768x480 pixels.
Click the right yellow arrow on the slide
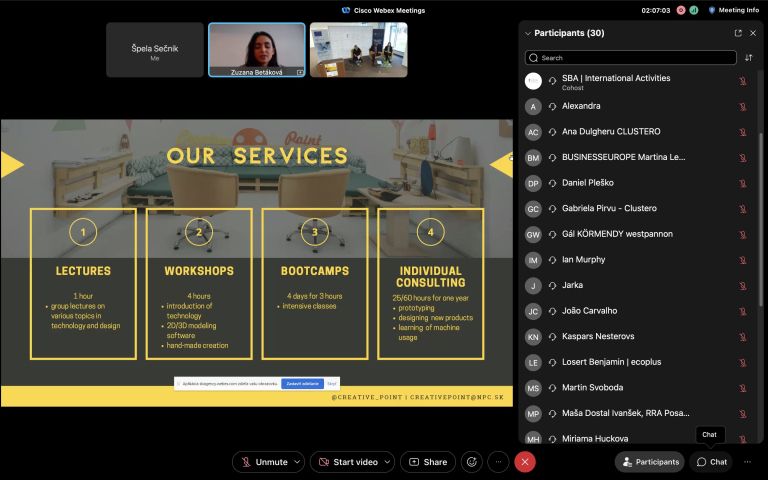point(501,165)
